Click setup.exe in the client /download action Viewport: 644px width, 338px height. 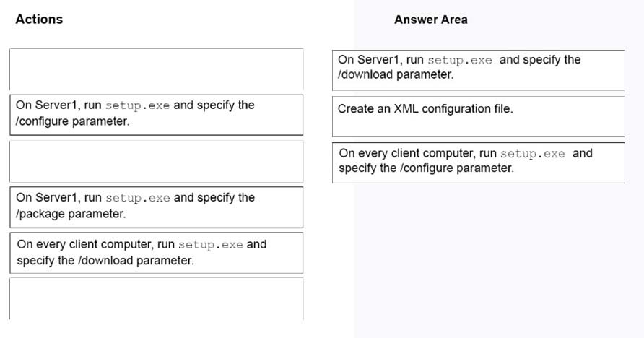210,245
